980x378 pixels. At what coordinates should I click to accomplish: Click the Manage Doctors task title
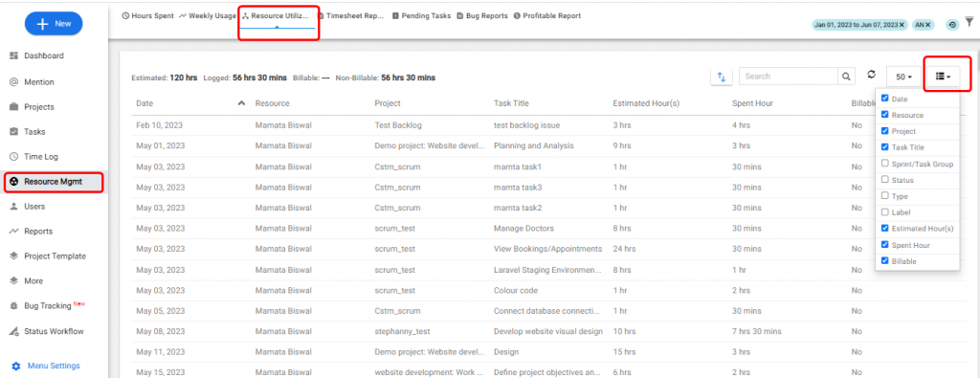523,228
